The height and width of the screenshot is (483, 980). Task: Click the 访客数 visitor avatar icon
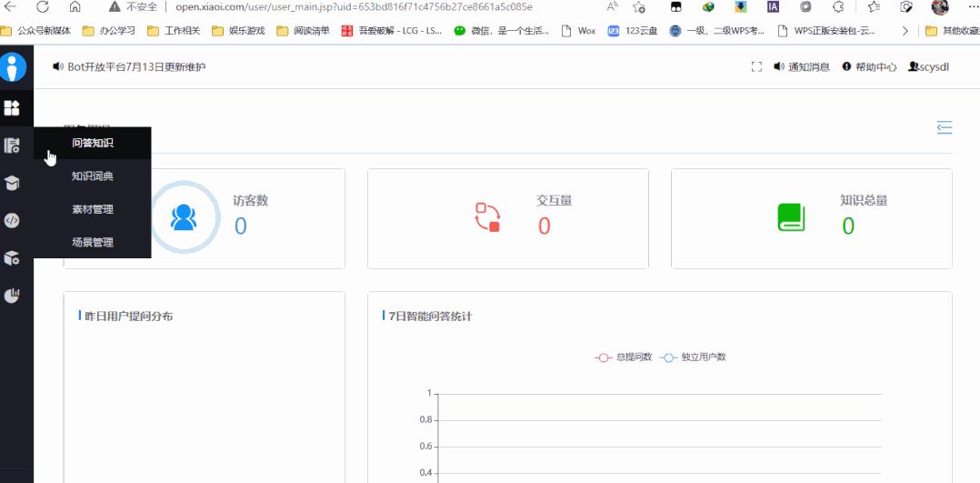(184, 217)
